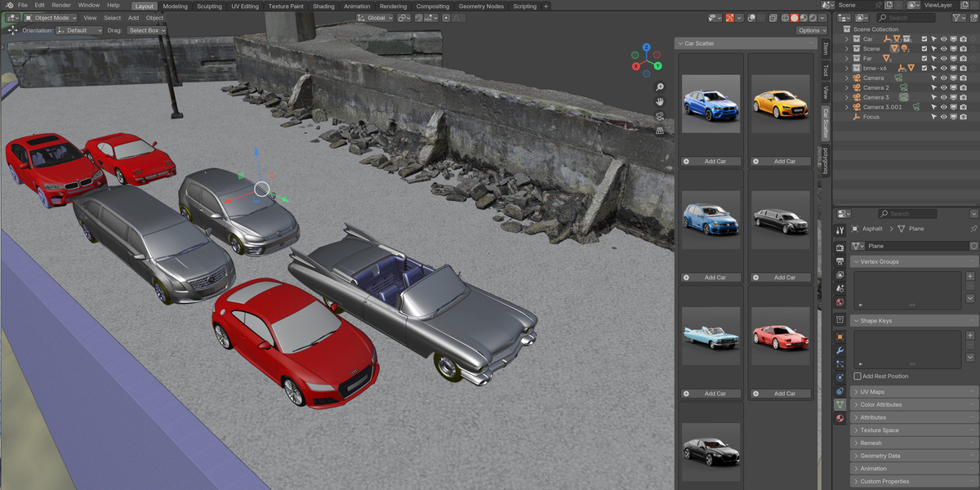980x490 pixels.
Task: Open the Render properties tab icon
Action: point(840,247)
